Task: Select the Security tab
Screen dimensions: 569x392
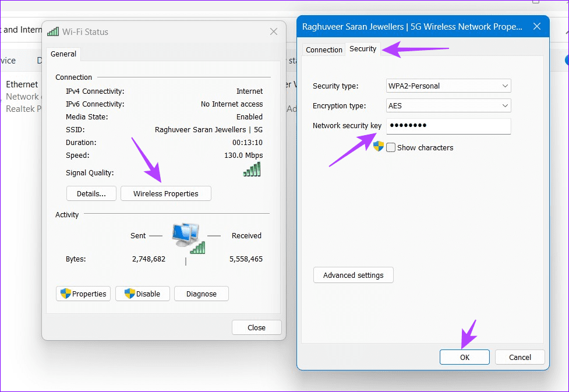Action: 362,49
